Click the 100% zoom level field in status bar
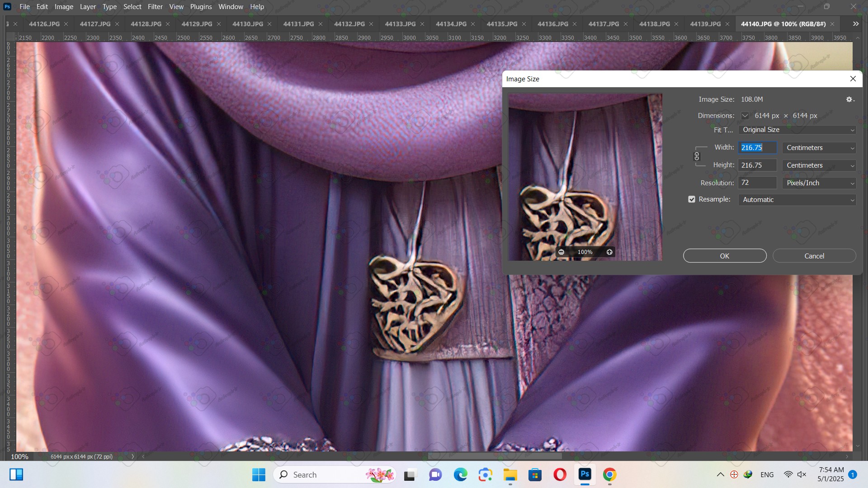The width and height of the screenshot is (868, 488). point(19,457)
